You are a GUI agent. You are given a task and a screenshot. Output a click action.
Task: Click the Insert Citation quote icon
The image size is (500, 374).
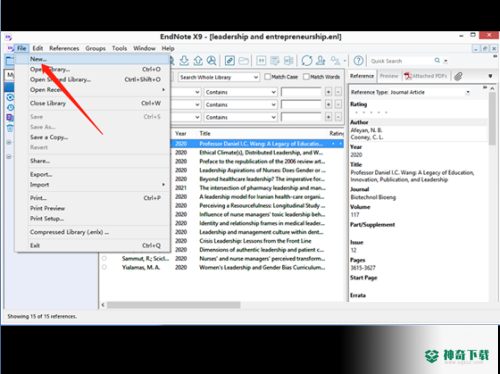261,61
